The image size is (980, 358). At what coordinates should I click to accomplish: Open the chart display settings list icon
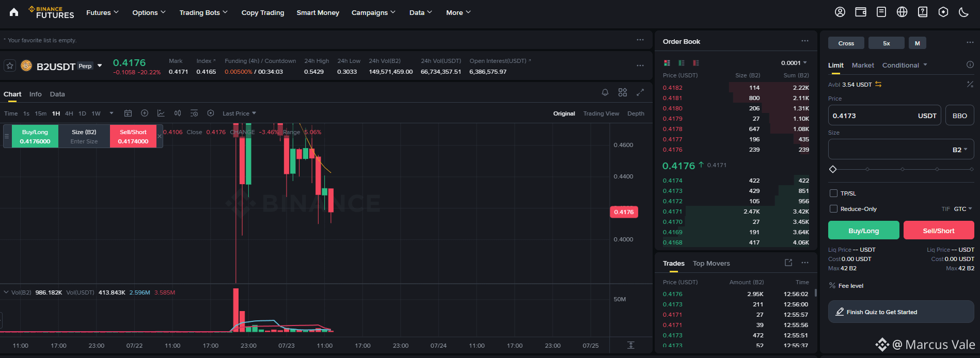coord(194,113)
